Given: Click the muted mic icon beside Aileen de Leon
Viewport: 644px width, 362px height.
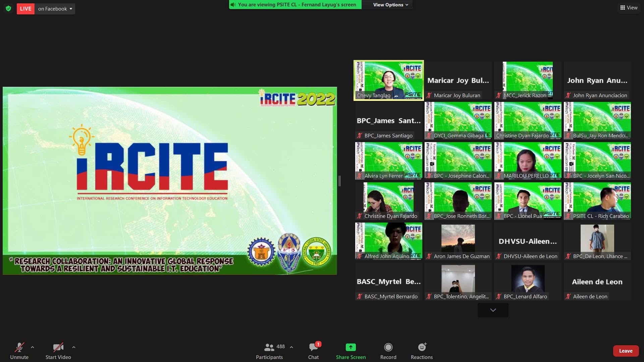Looking at the screenshot, I should pos(568,297).
